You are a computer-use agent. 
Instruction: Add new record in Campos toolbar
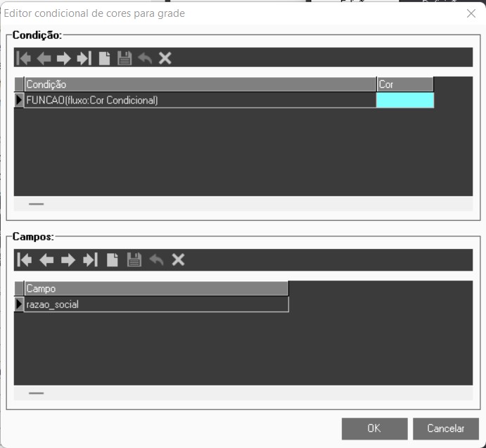pos(112,260)
